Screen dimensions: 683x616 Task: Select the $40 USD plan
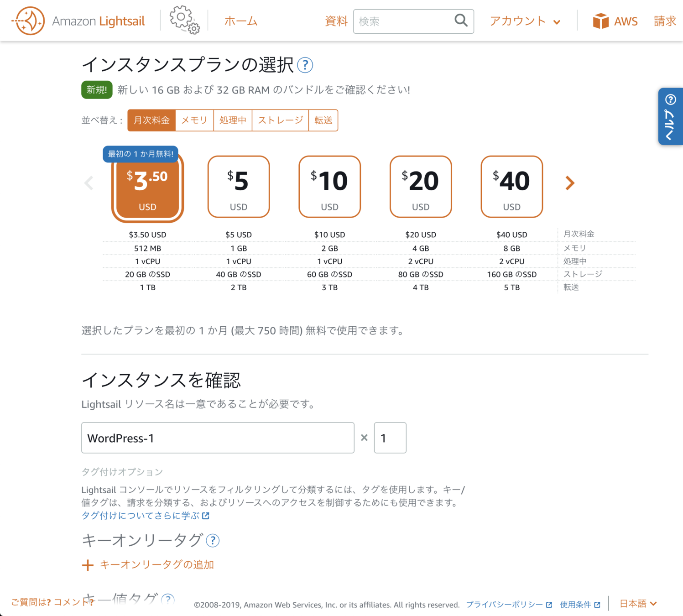click(x=512, y=187)
